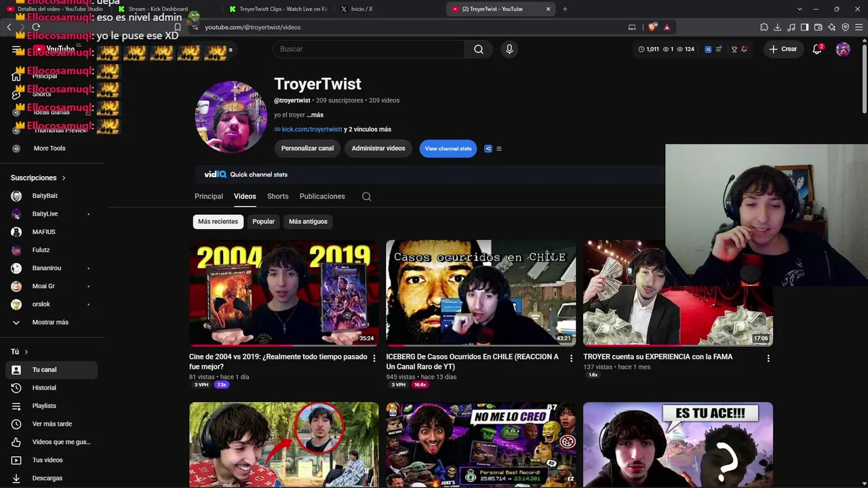The image size is (868, 488).
Task: Go to Tu canal in the sidebar
Action: coord(52,369)
